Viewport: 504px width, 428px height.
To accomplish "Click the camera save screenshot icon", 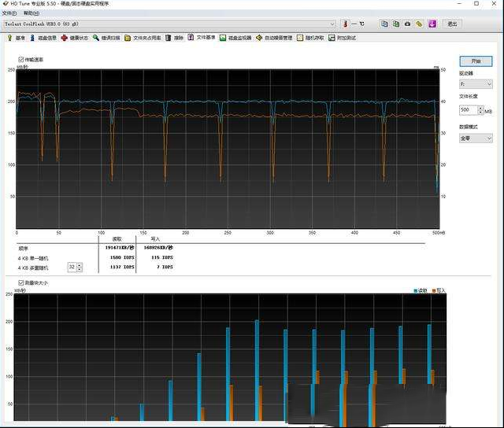I will pyautogui.click(x=407, y=24).
